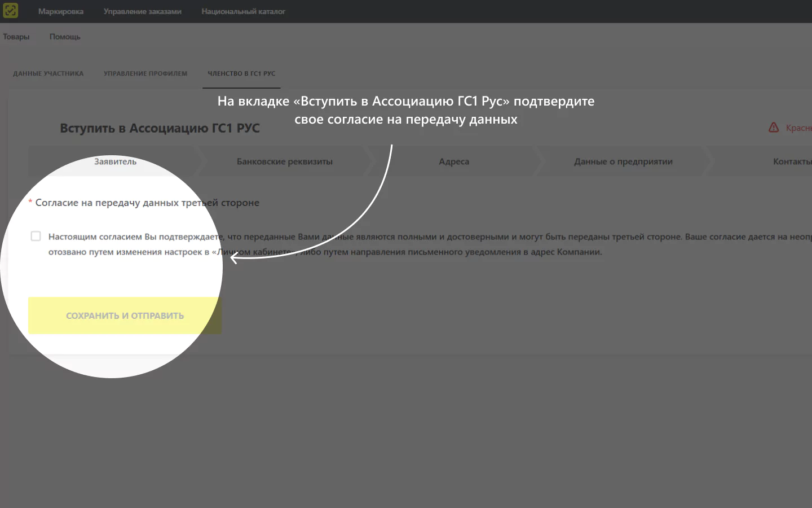The height and width of the screenshot is (508, 812).
Task: Open Управление заказами menu item
Action: click(143, 11)
